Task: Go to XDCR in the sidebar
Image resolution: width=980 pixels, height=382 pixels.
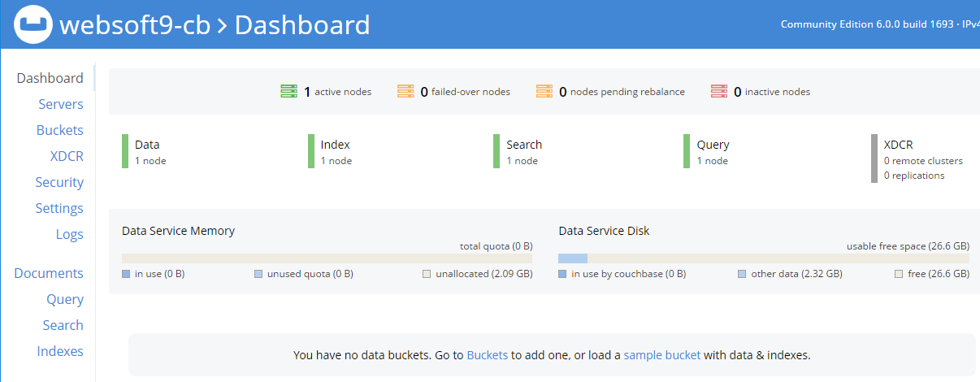Action: point(67,156)
